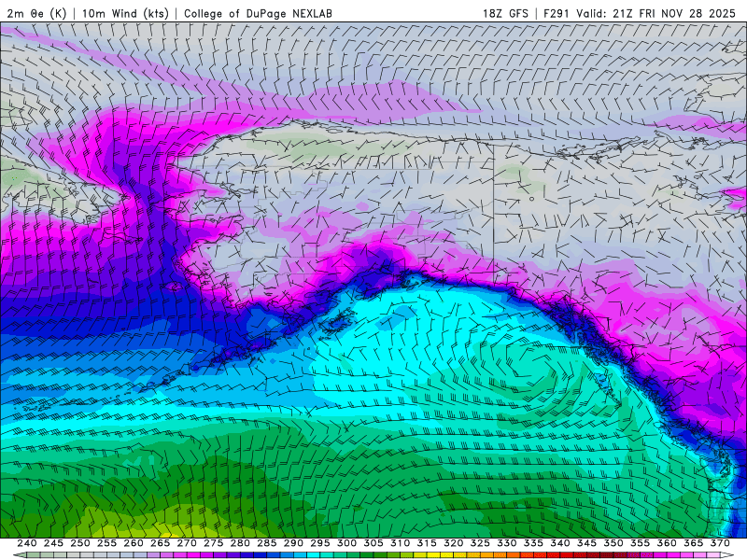Click the '10m Wind (kts)' header label
Image resolution: width=747 pixels, height=560 pixels.
point(125,13)
